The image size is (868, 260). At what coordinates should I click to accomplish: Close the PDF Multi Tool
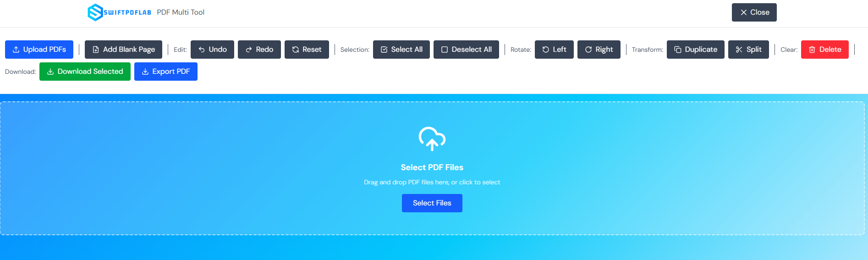(x=754, y=12)
